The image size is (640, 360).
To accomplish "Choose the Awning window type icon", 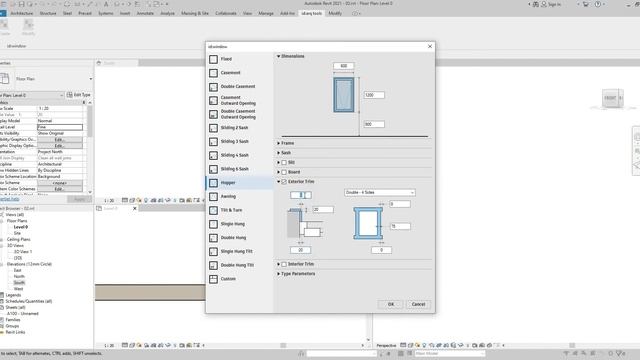I will point(213,197).
